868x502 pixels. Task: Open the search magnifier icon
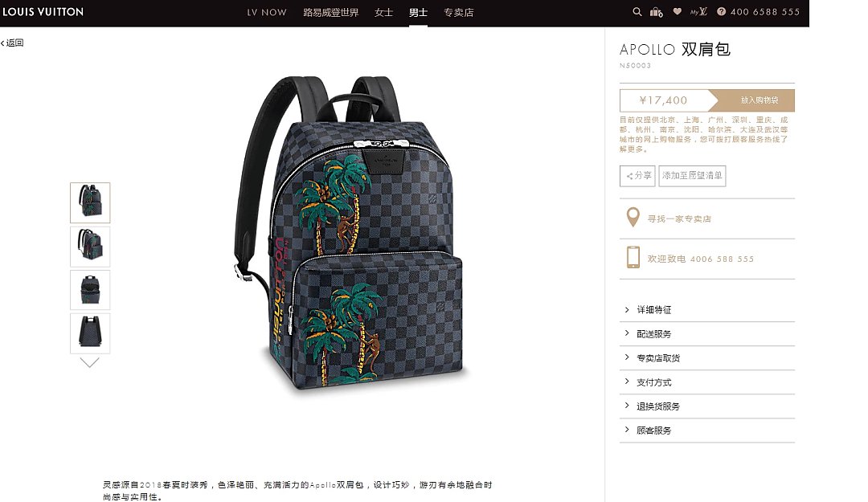click(637, 11)
